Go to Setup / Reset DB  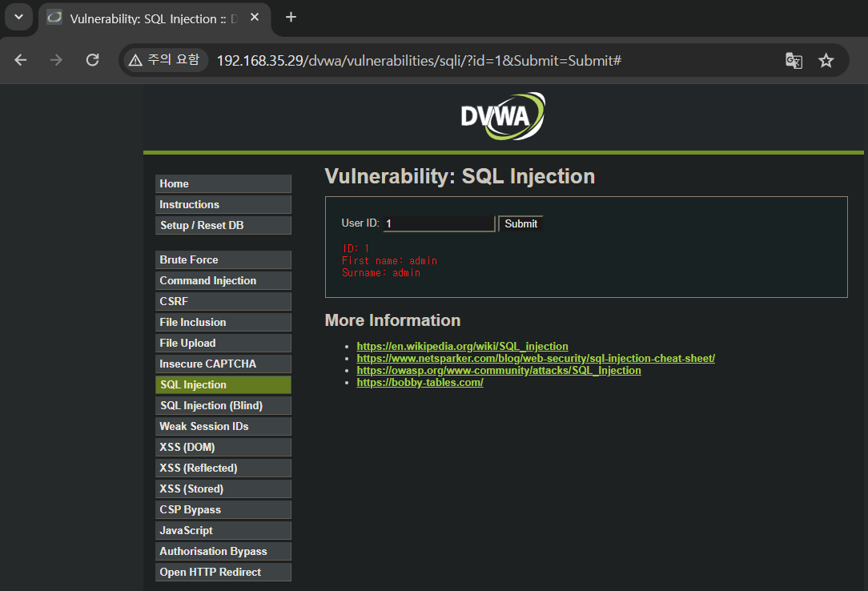[x=223, y=225]
